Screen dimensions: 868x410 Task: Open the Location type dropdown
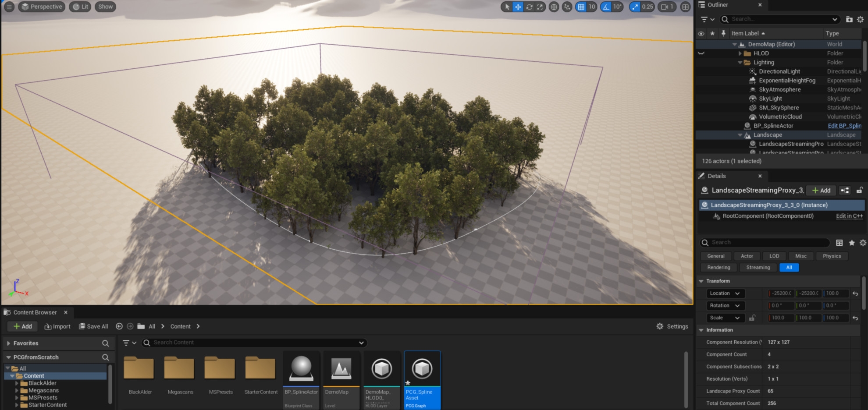(725, 293)
